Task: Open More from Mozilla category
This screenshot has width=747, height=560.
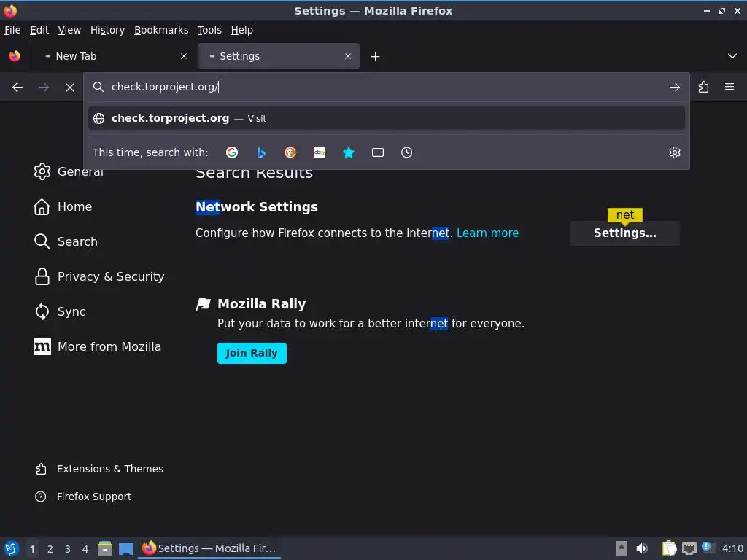Action: pos(97,346)
